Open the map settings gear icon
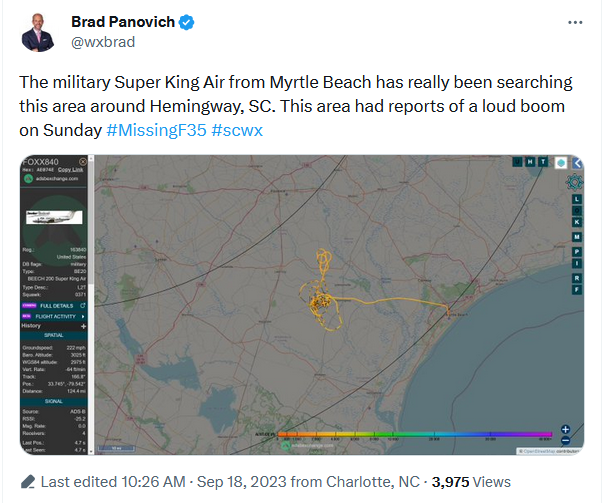 [575, 182]
